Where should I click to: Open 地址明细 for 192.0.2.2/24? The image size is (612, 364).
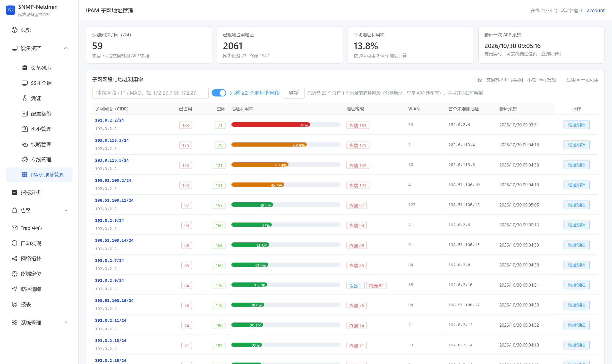click(576, 125)
